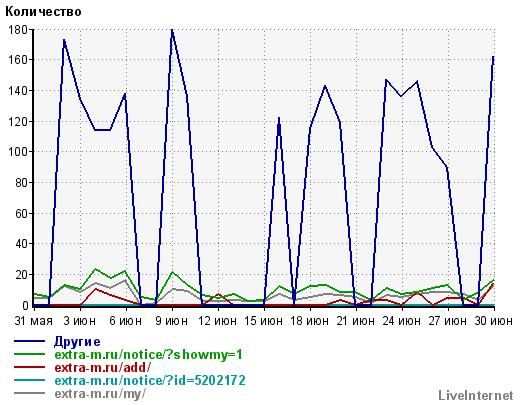Open extra-m.ru/notice/?id=5202172 legend entry
Screen dimensions: 520x405
(x=150, y=381)
